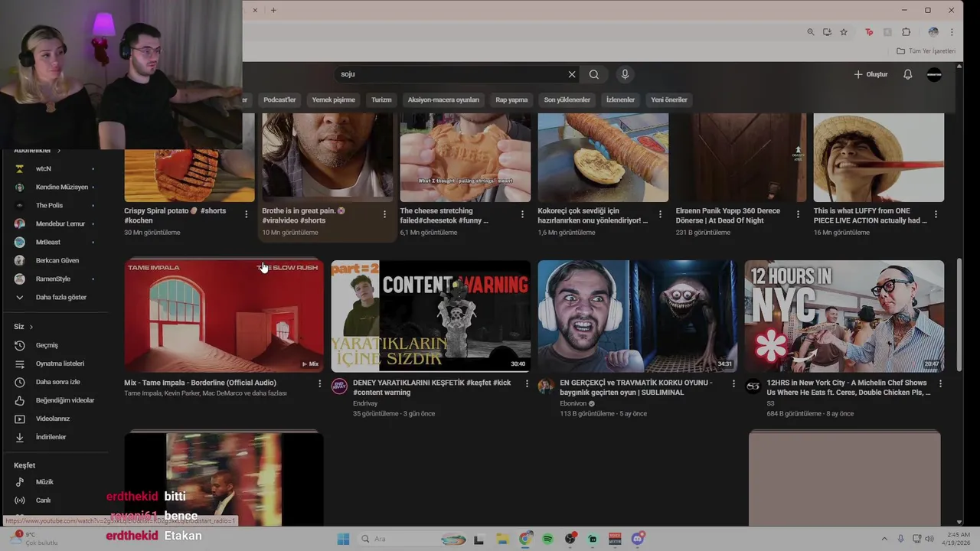Select the Yemek pişirme filter chip
Image resolution: width=980 pixels, height=551 pixels.
point(333,99)
